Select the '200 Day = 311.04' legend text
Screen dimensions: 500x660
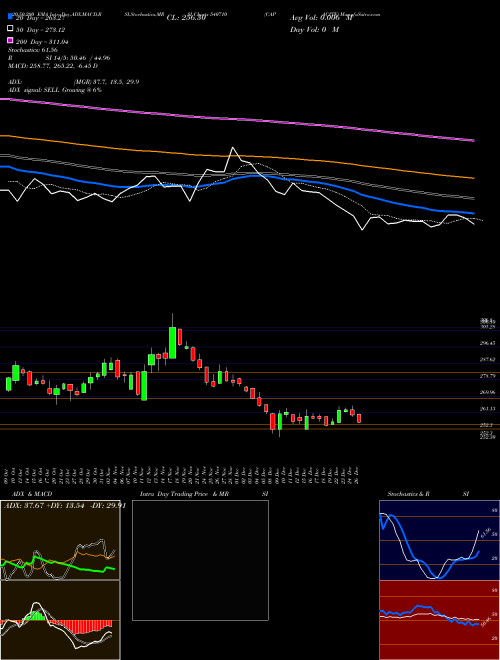[x=42, y=41]
